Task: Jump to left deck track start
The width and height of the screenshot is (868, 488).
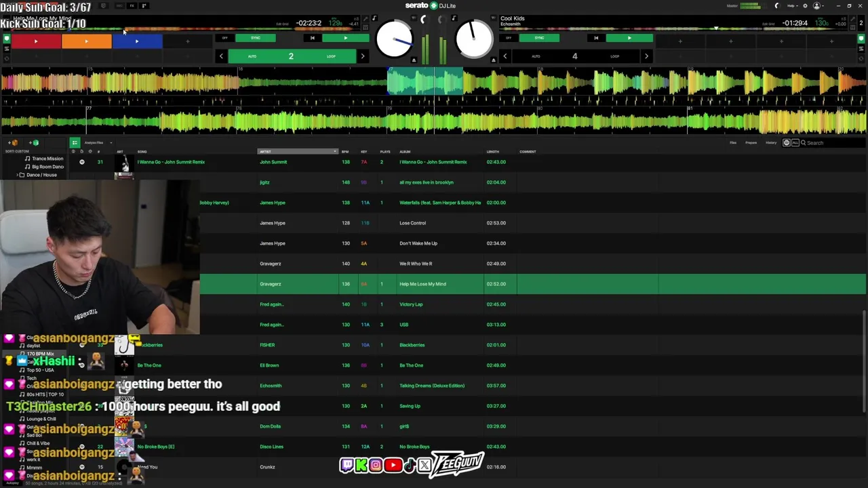Action: pyautogui.click(x=312, y=38)
